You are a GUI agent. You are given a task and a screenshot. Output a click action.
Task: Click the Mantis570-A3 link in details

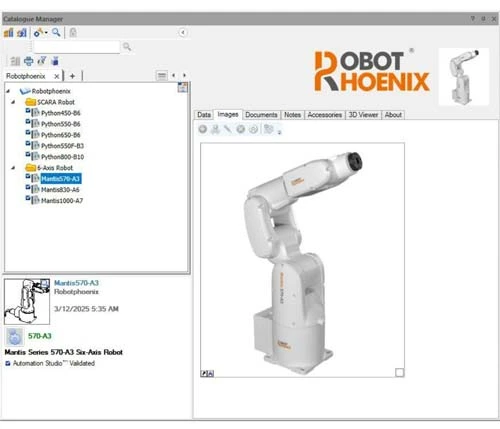76,283
